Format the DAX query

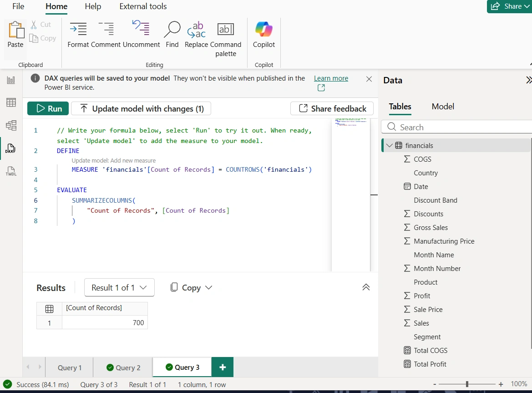click(78, 35)
